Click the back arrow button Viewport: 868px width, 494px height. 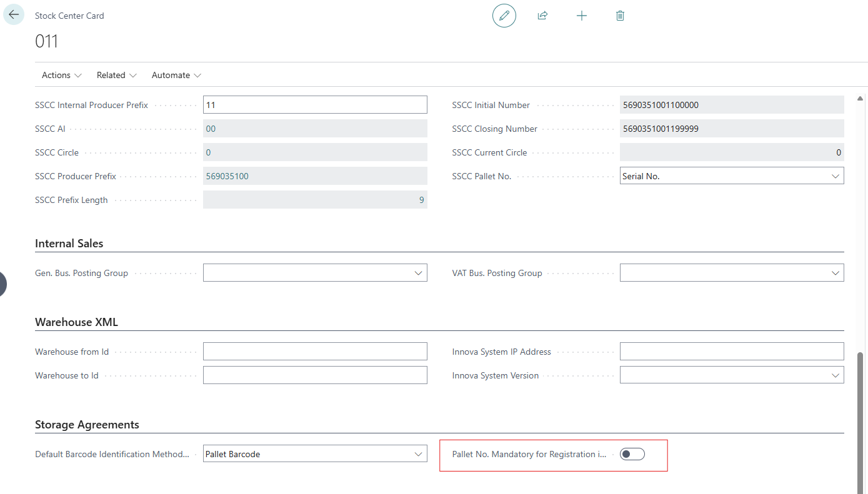click(14, 15)
